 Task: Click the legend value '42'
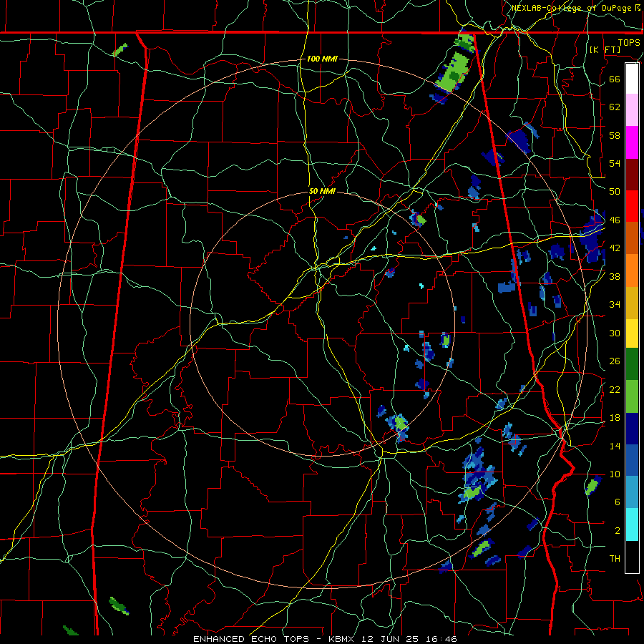click(x=615, y=248)
